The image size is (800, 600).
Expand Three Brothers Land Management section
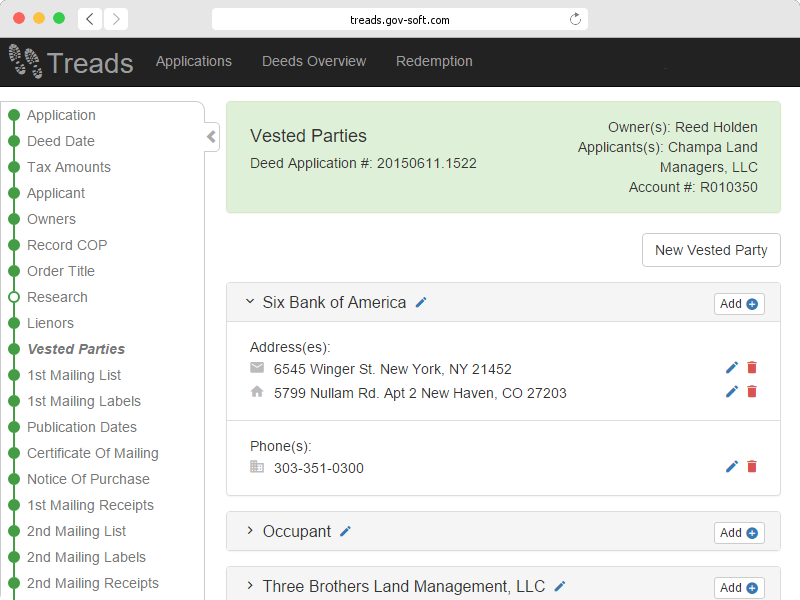250,585
